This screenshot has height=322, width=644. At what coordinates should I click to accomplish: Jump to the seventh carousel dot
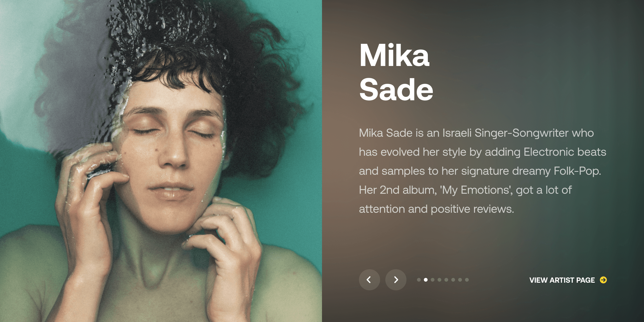click(460, 280)
